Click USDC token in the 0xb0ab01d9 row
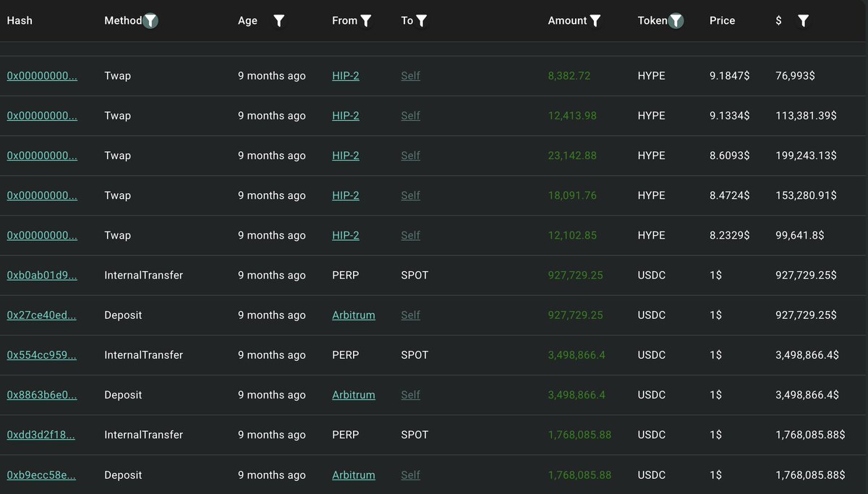This screenshot has width=868, height=494. pos(651,276)
